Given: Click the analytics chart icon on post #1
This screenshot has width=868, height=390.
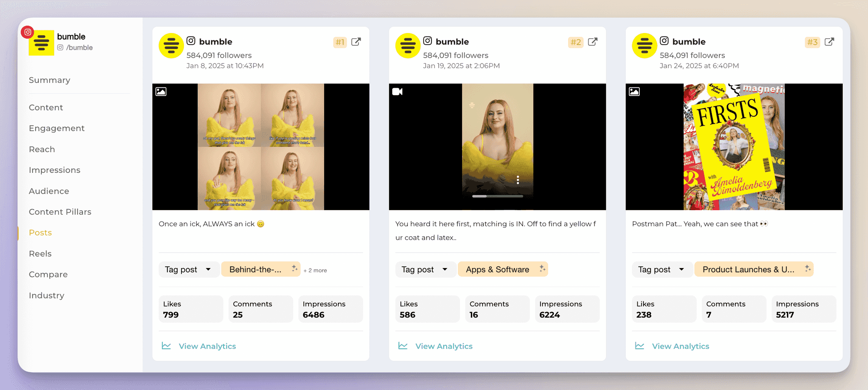Looking at the screenshot, I should [166, 346].
